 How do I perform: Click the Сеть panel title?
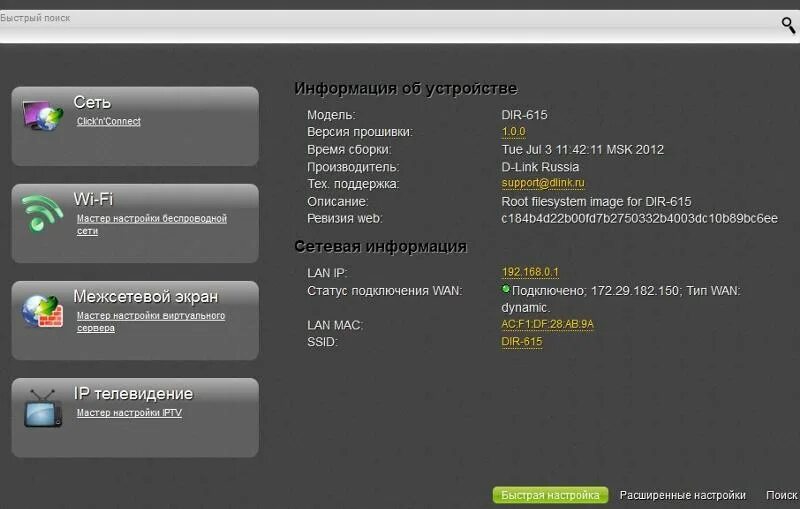pos(92,102)
